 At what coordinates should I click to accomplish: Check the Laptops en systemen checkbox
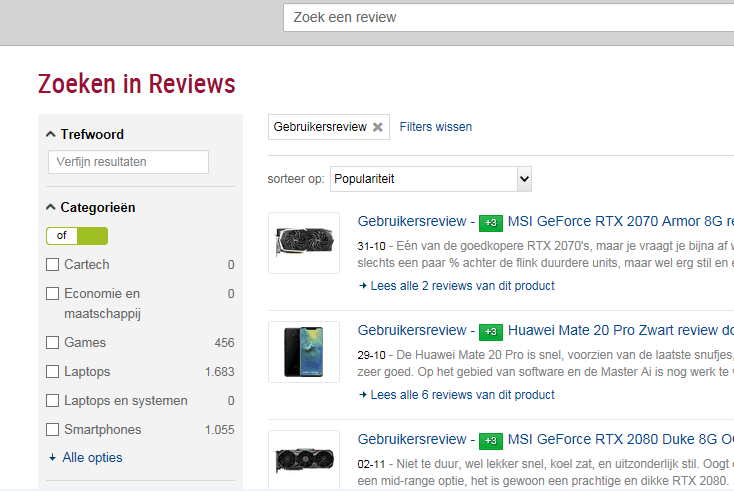pyautogui.click(x=52, y=401)
